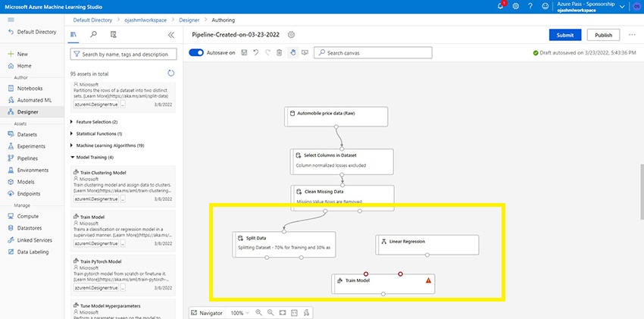Image resolution: width=644 pixels, height=319 pixels.
Task: Select the Select Columns in Dataset node
Action: (342, 161)
